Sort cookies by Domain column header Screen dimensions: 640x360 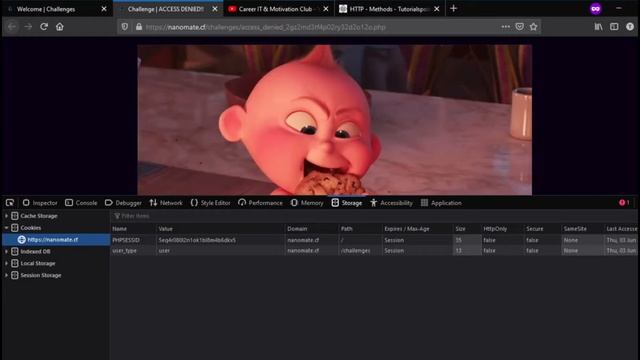311,229
